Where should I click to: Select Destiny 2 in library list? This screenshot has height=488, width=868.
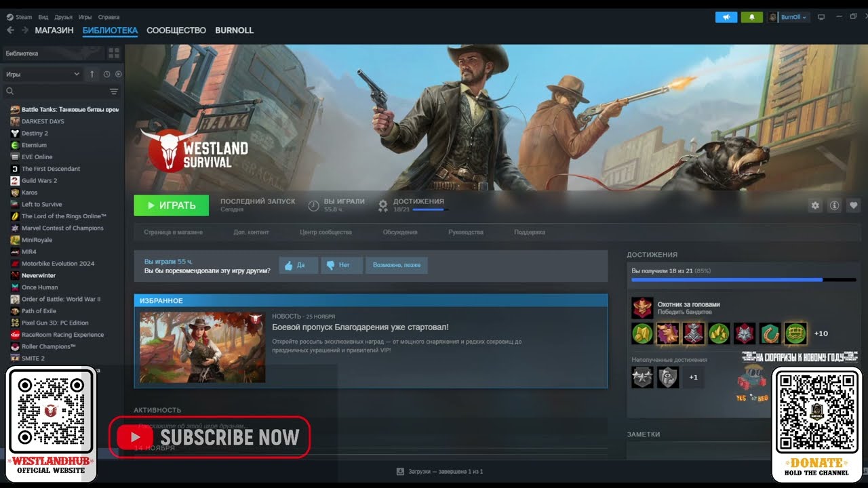(x=35, y=133)
